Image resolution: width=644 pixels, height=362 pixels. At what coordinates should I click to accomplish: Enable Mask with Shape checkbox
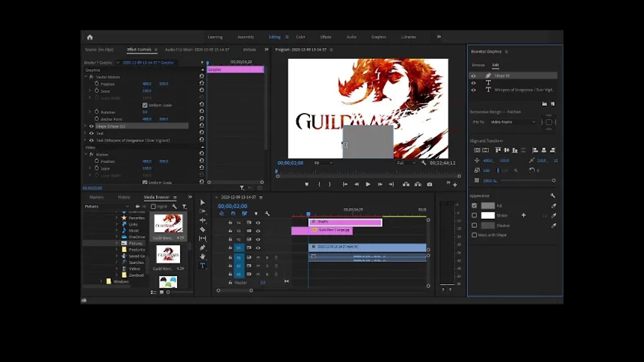[474, 235]
